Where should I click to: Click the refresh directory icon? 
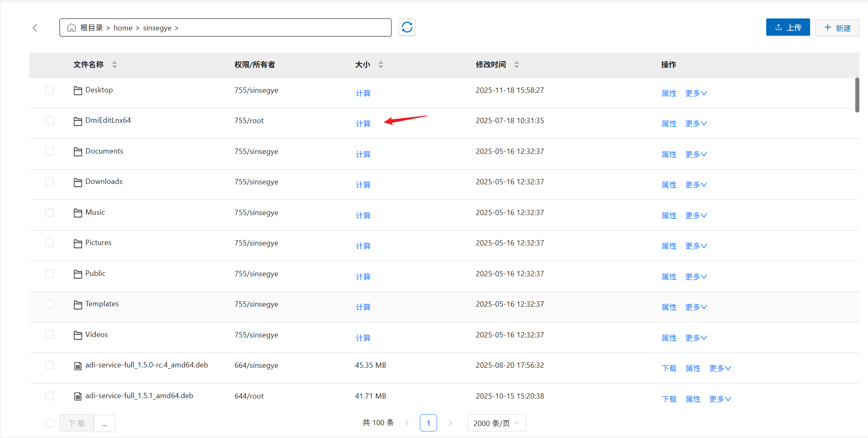click(x=407, y=28)
